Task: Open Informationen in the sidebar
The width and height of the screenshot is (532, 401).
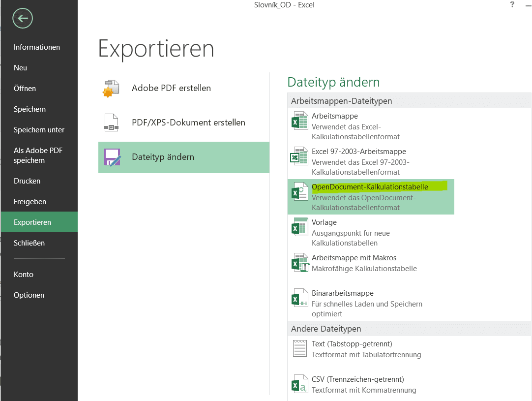Action: click(39, 47)
